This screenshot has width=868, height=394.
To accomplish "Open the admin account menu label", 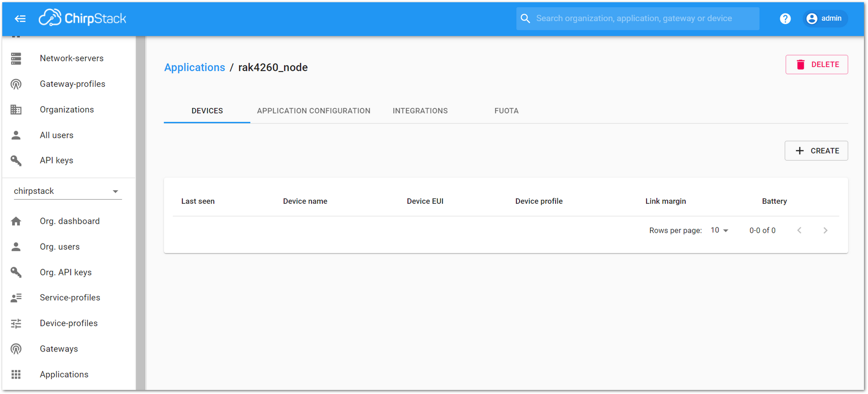I will tap(831, 19).
